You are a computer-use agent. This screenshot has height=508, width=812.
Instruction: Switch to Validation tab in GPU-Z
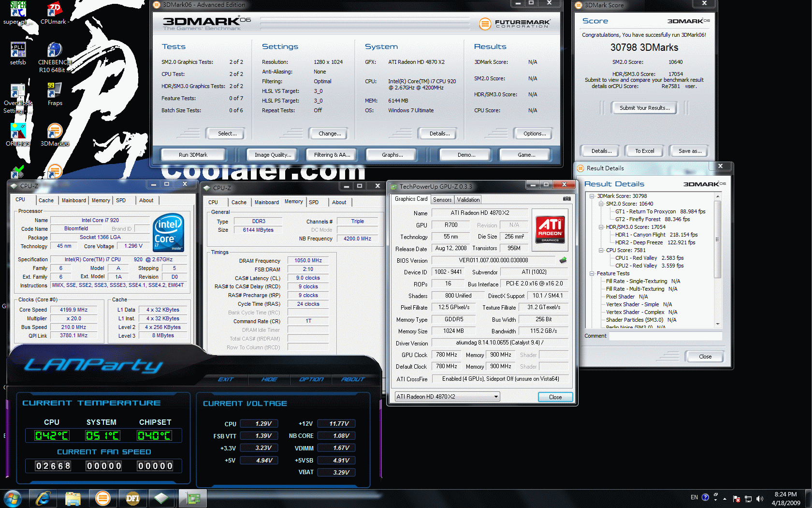tap(468, 200)
